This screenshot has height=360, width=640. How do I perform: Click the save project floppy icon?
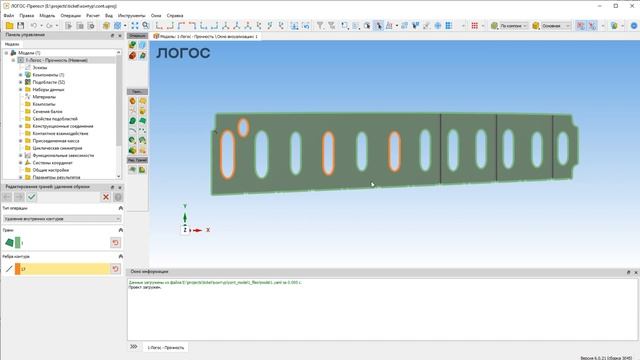(x=20, y=26)
